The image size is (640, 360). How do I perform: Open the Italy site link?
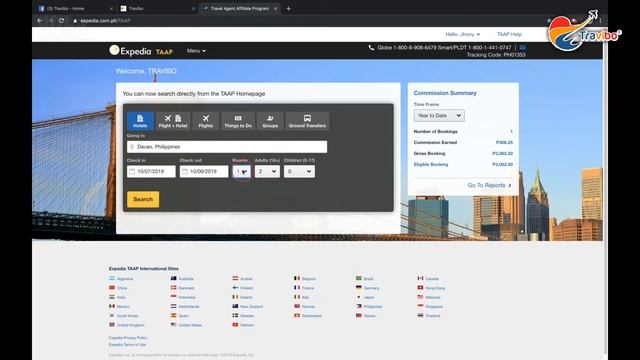coord(306,298)
